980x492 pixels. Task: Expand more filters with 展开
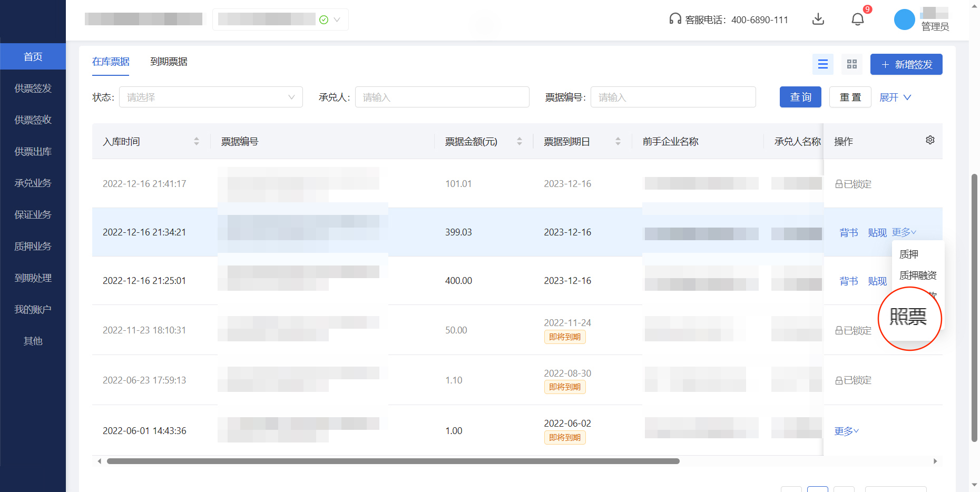(x=895, y=97)
